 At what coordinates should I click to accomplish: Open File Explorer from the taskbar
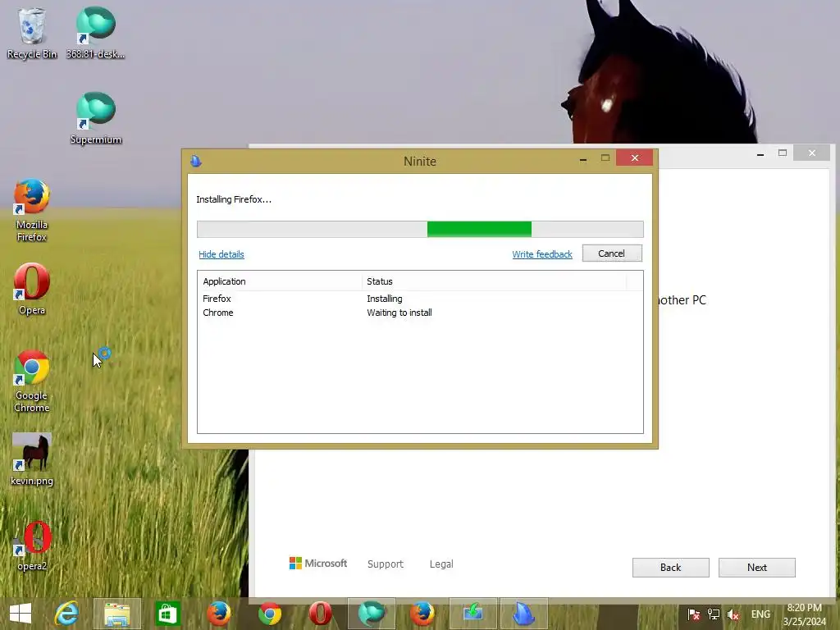pyautogui.click(x=117, y=614)
